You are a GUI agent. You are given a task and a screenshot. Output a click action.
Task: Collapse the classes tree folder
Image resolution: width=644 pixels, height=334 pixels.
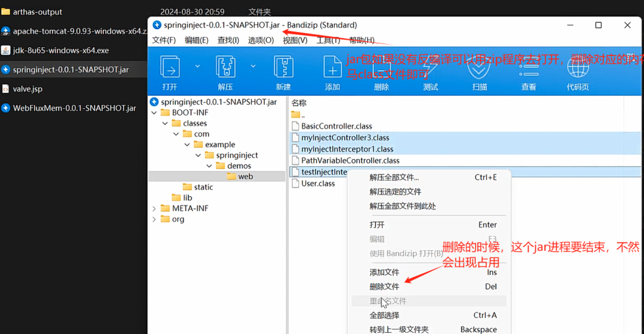tap(165, 123)
